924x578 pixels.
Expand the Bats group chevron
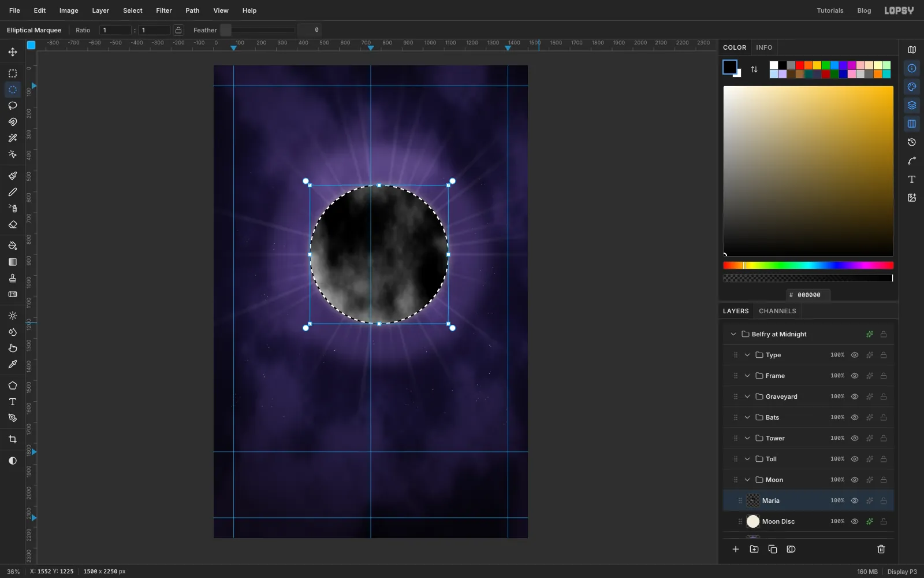[x=747, y=417]
